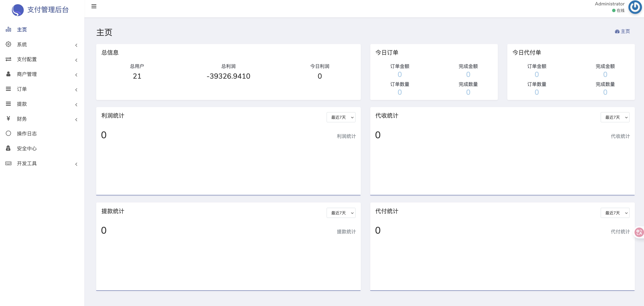Viewport: 644px width, 306px height.
Task: Expand the 财务 menu chevron
Action: pos(76,119)
